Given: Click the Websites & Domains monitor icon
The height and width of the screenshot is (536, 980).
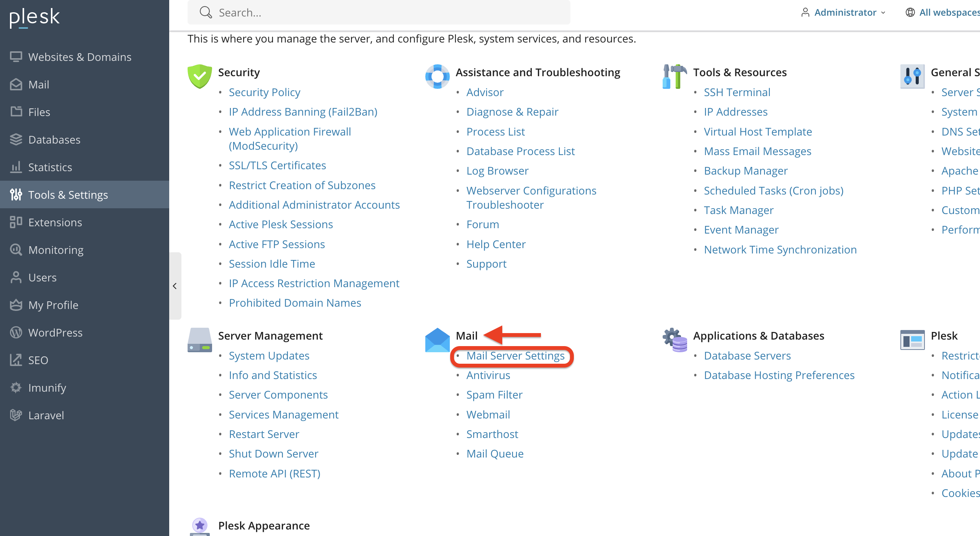Looking at the screenshot, I should coord(16,57).
